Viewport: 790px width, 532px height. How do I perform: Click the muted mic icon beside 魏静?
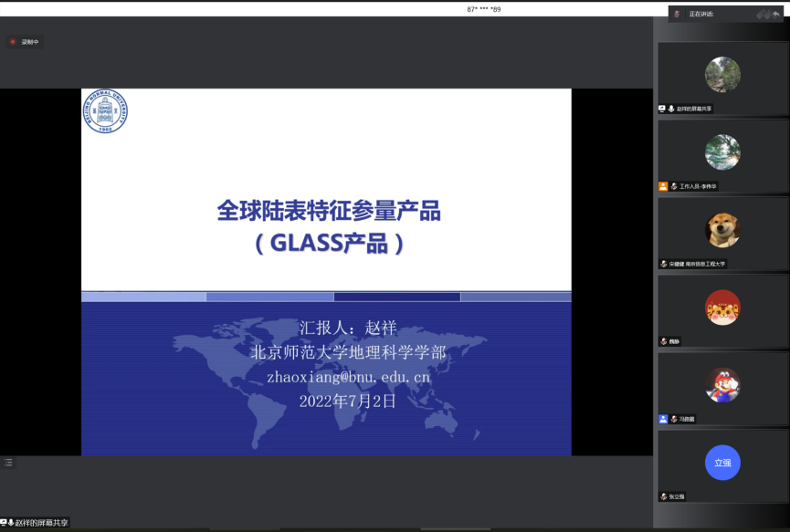663,341
